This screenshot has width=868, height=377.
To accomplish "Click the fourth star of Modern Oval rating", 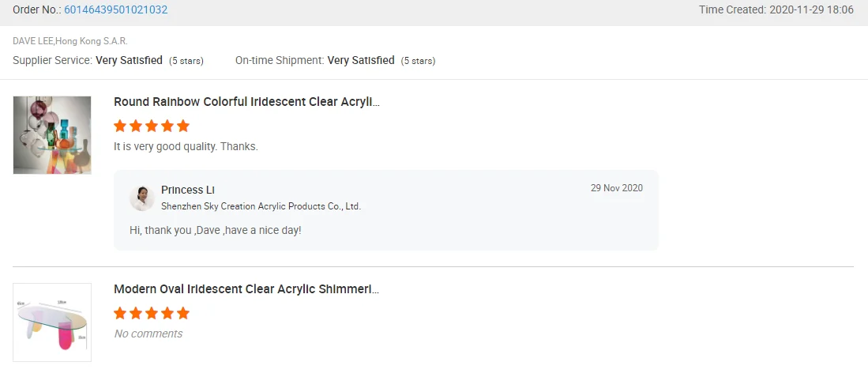I will click(167, 313).
